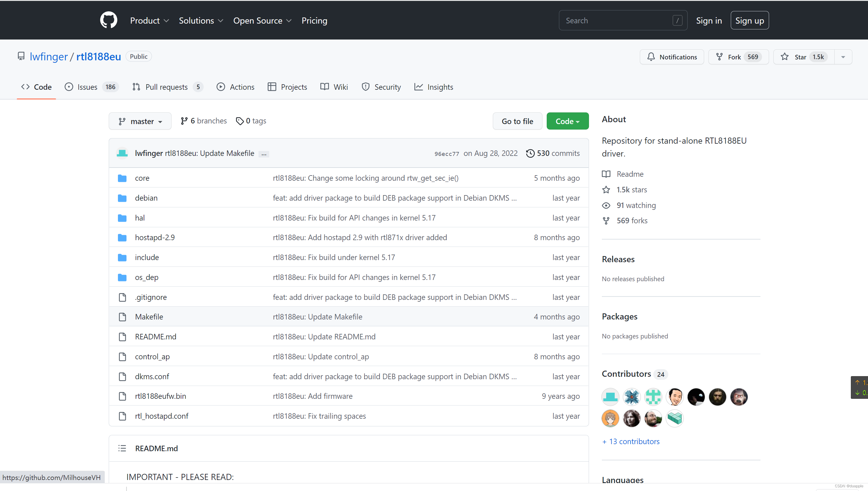868x491 pixels.
Task: Open the commit history clock icon
Action: [530, 153]
